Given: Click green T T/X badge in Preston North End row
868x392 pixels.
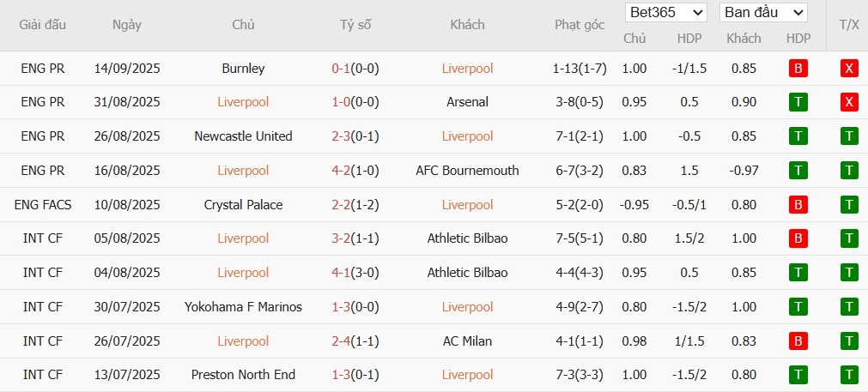Looking at the screenshot, I should tap(849, 375).
